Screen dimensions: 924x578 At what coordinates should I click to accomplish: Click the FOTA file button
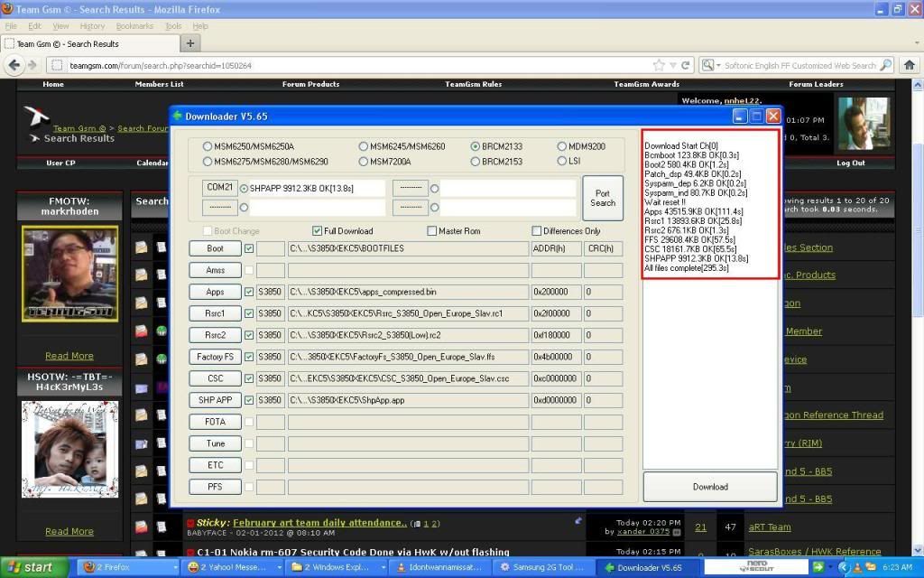click(215, 422)
